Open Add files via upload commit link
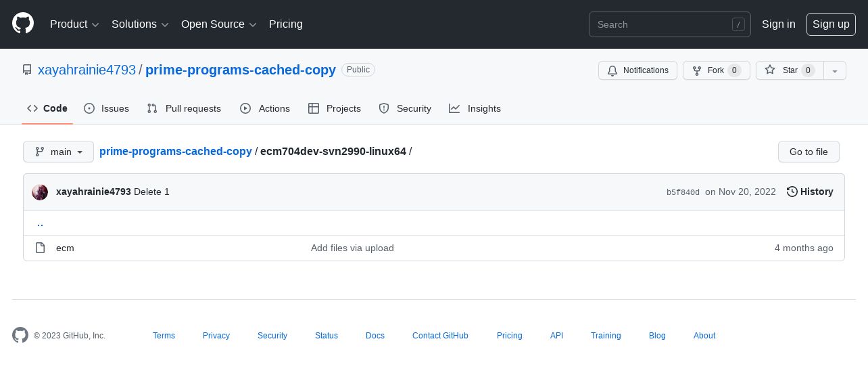This screenshot has height=377, width=868. (x=352, y=248)
